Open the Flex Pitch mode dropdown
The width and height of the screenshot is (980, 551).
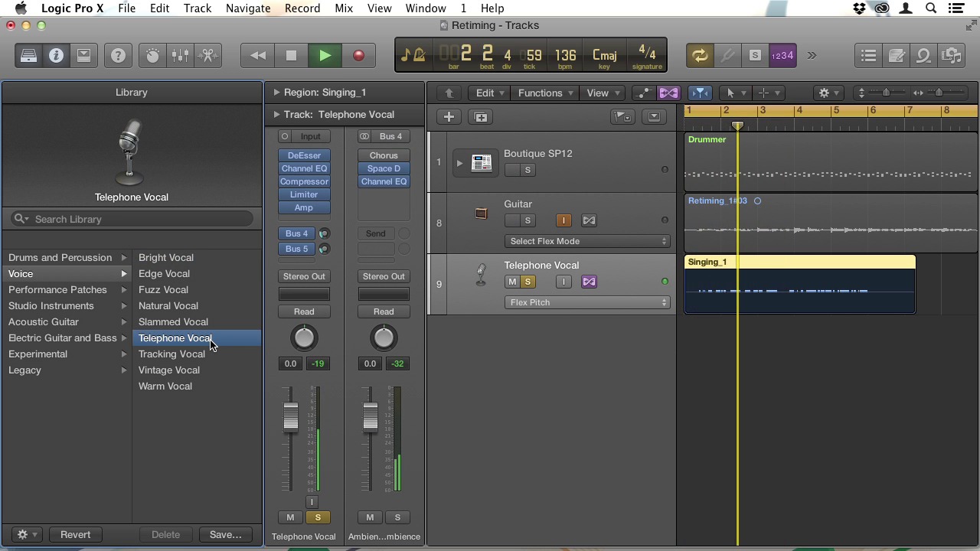pos(588,302)
